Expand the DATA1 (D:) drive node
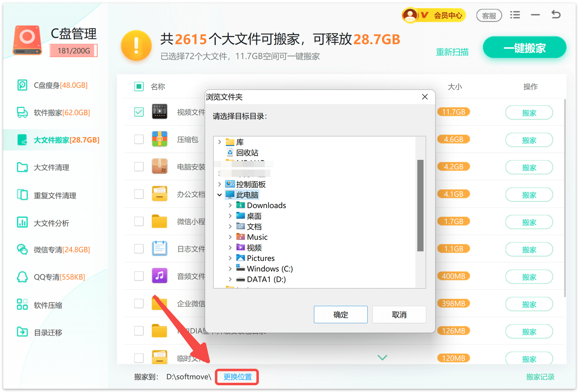 (x=230, y=279)
